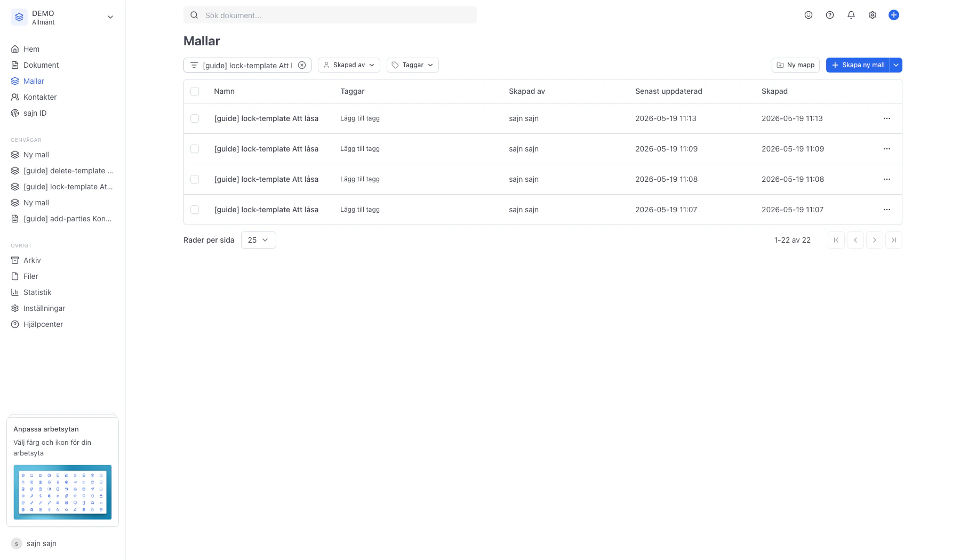
Task: Open Hjälpcenter in the sidebar
Action: click(x=43, y=324)
